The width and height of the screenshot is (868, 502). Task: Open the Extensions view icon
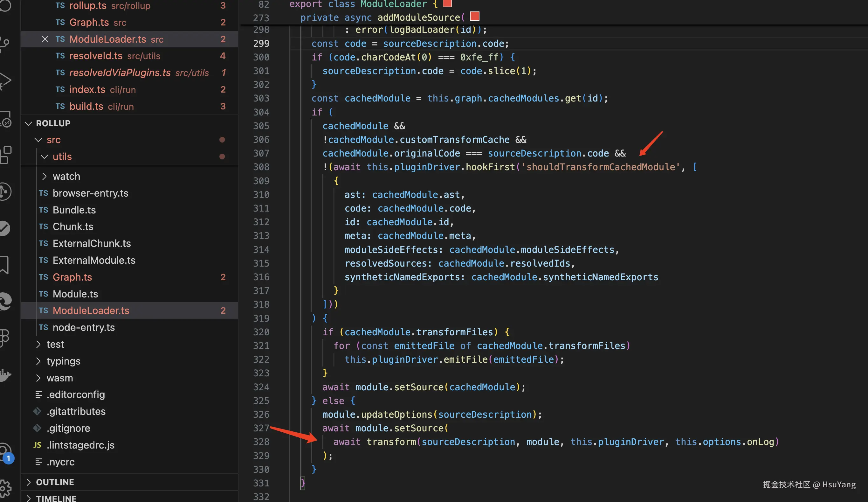coord(5,155)
